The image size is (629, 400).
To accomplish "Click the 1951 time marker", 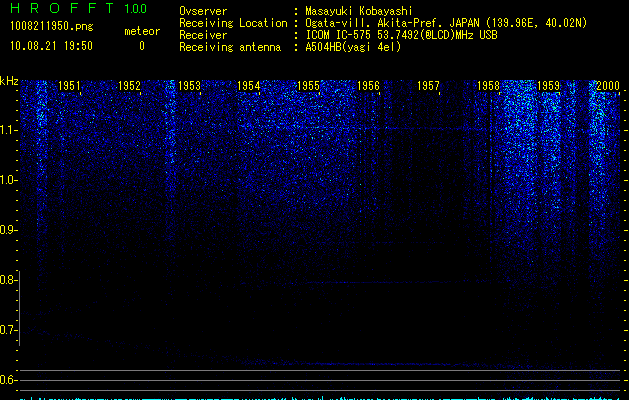I will click(x=69, y=86).
